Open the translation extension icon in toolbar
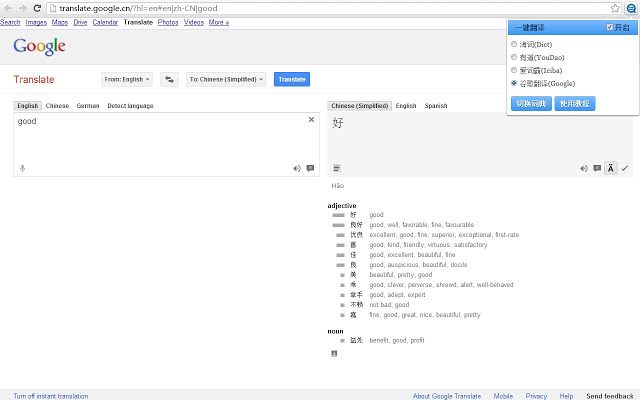 631,8
